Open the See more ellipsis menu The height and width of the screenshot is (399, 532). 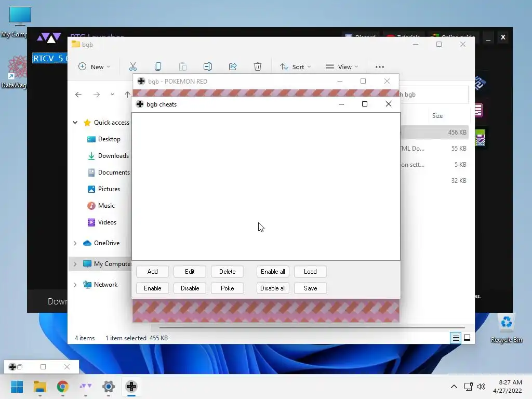380,67
